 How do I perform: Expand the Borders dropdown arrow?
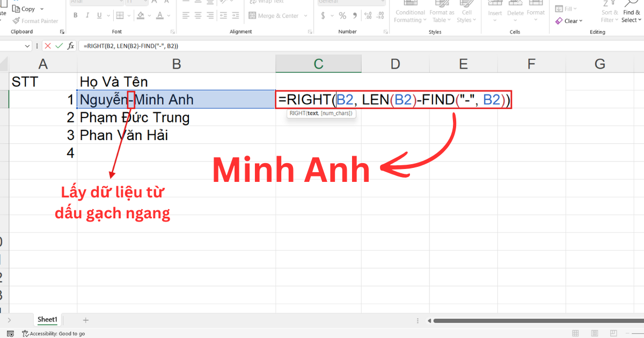click(x=129, y=15)
